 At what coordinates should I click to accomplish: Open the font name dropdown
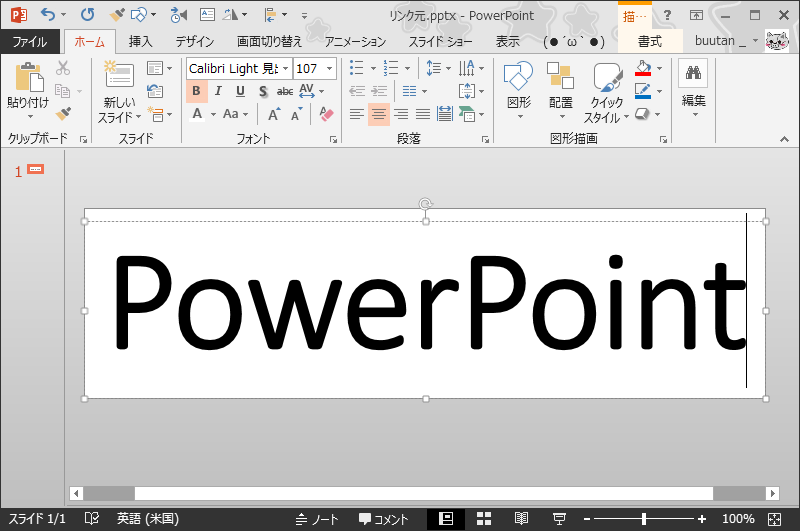coord(286,68)
